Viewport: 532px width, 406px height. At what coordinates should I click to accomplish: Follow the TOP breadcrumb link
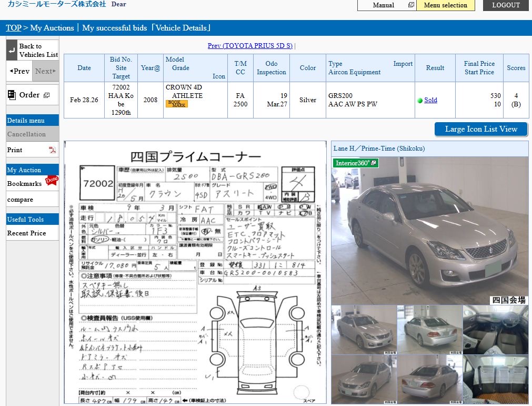[14, 28]
